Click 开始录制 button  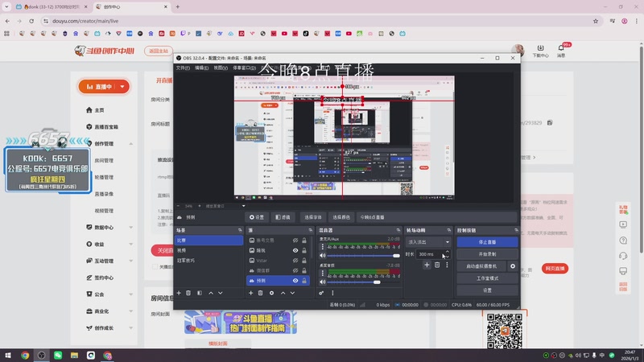pos(487,254)
